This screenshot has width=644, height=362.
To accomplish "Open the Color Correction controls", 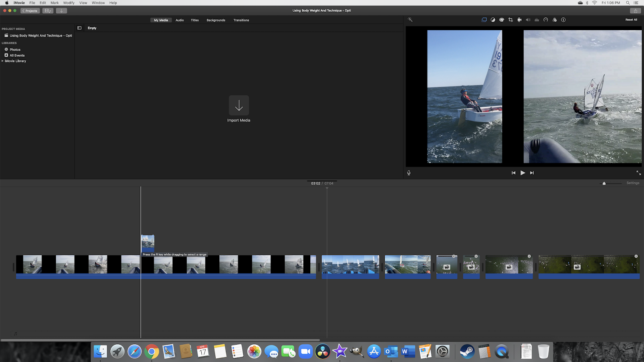I will coord(502,19).
